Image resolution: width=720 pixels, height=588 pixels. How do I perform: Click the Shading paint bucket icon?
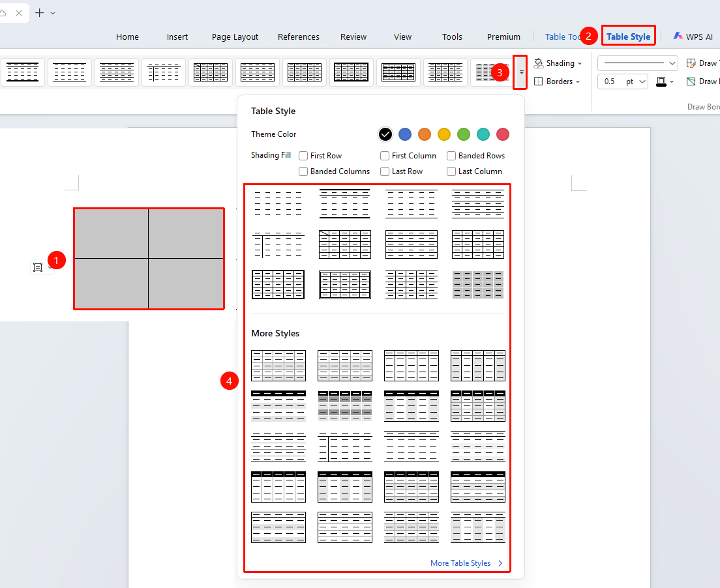539,63
